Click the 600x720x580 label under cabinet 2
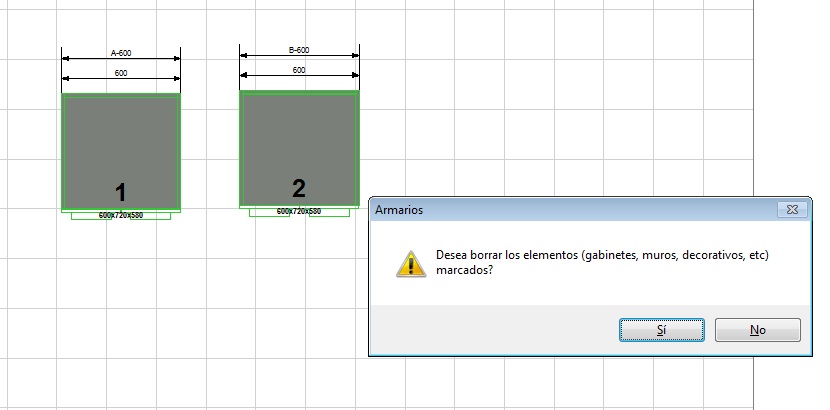 pos(299,211)
